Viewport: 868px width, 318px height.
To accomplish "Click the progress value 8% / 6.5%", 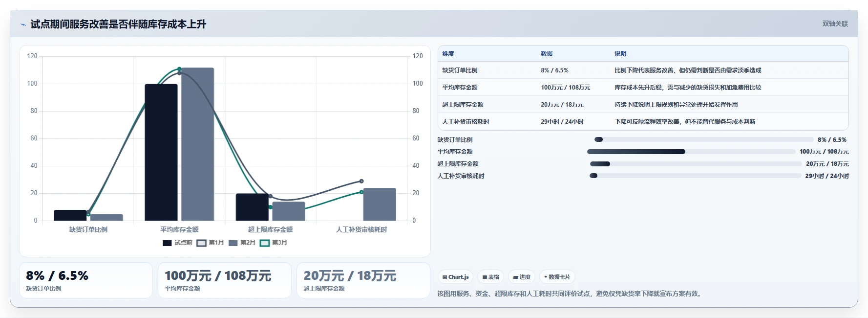I will tap(832, 139).
